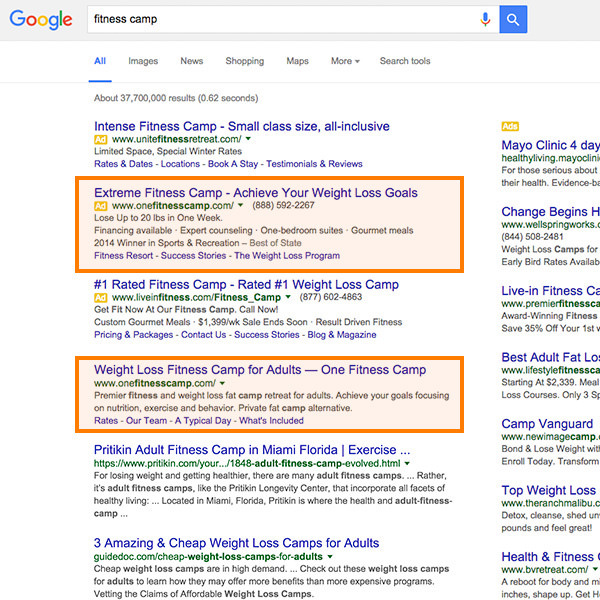
Task: Open Top Weight Loss sidebar ad
Action: click(549, 491)
